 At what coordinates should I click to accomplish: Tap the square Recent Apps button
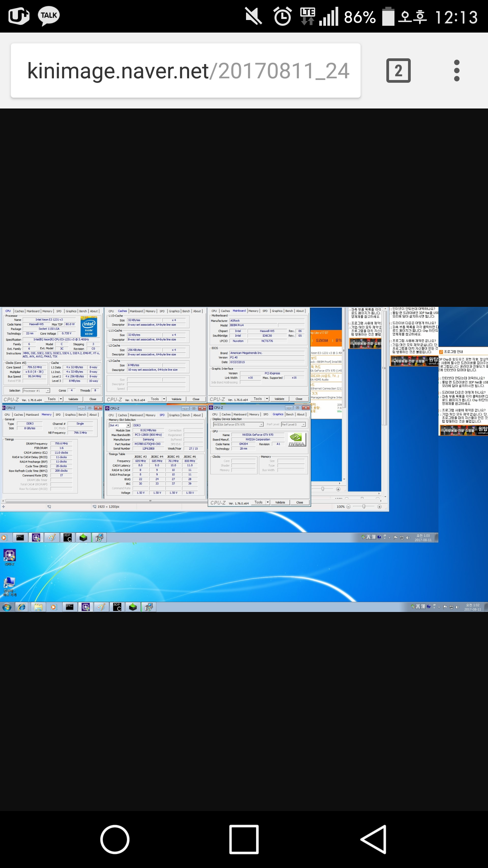pos(244,839)
